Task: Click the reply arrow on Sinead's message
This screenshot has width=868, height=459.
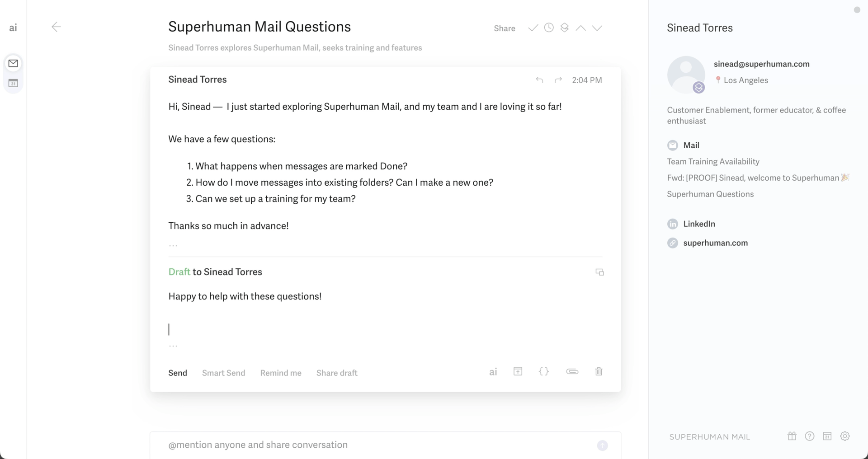Action: [539, 80]
